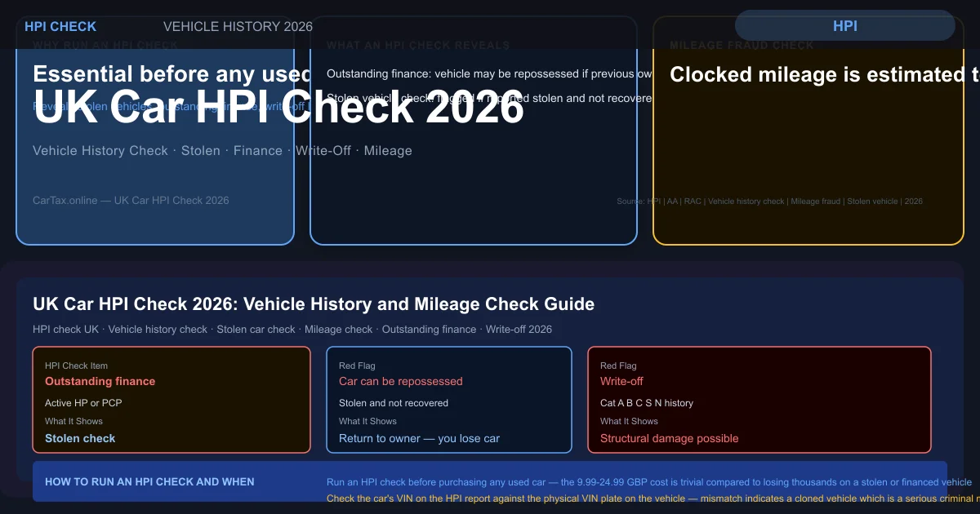
Task: Expand the MILEAGE FRAUD CHECK yellow card
Action: tap(741, 45)
